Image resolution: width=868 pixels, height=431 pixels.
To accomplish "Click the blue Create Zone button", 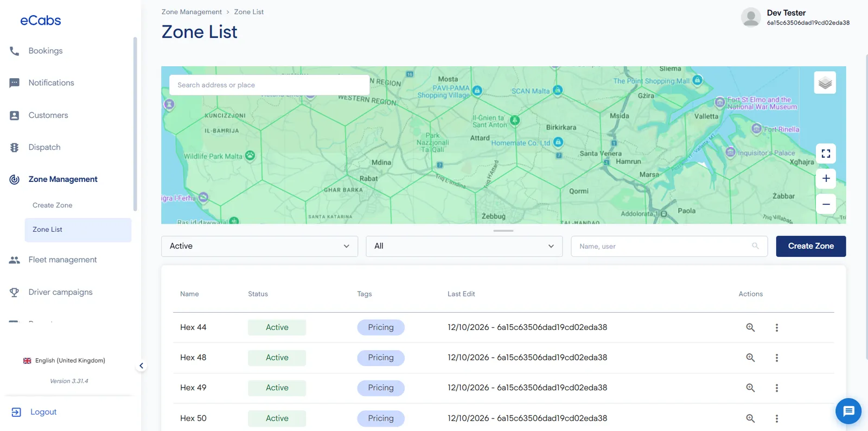I will point(810,246).
